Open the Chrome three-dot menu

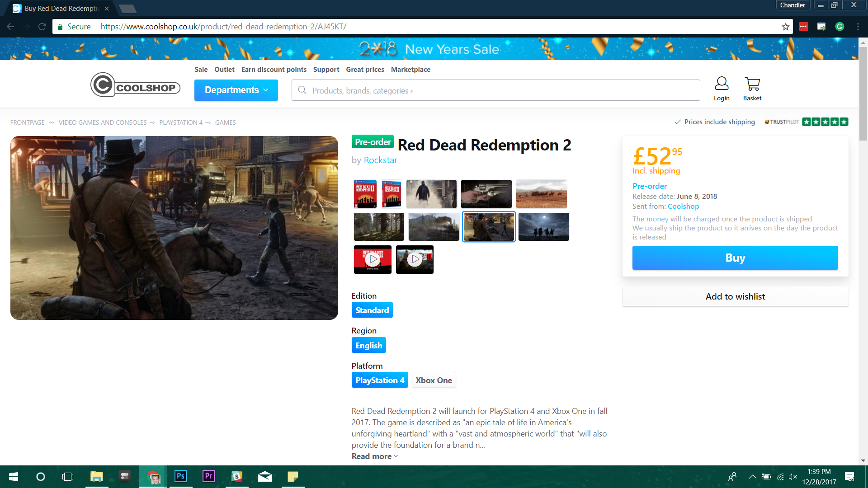pos(858,27)
